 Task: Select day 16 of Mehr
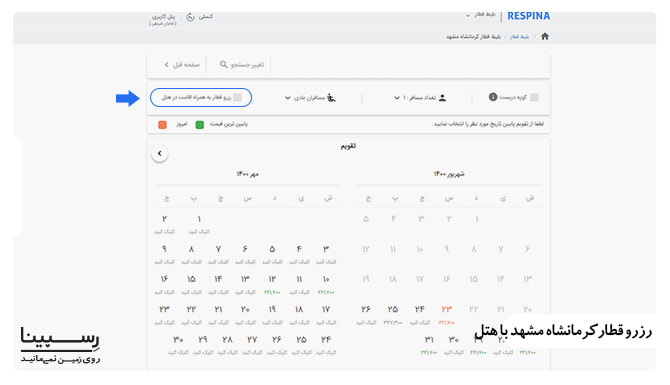pyautogui.click(x=165, y=284)
